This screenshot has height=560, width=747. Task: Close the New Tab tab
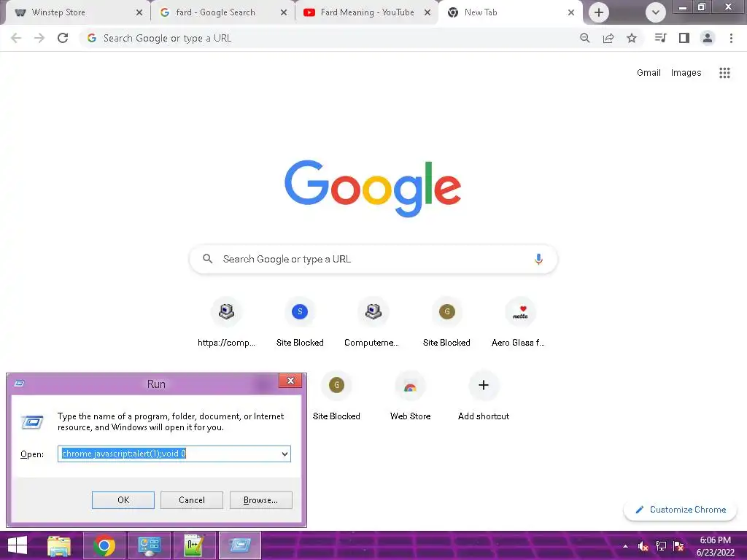(x=570, y=12)
